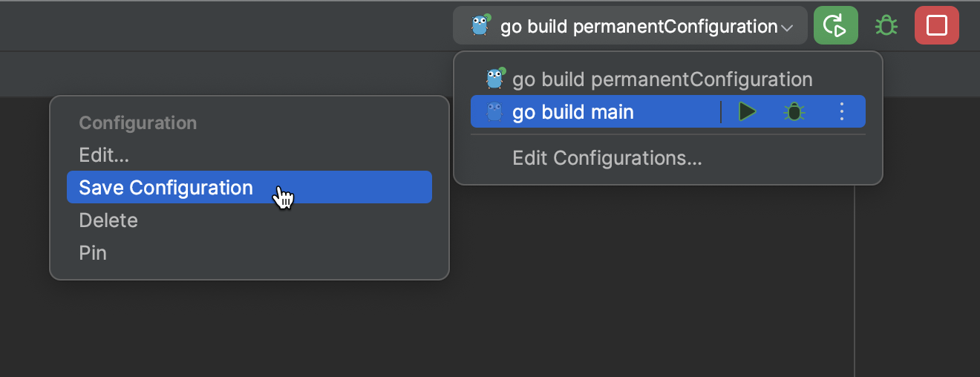Select go build permanentConfiguration text in popup list
Screen dimensions: 980x377
click(x=662, y=79)
